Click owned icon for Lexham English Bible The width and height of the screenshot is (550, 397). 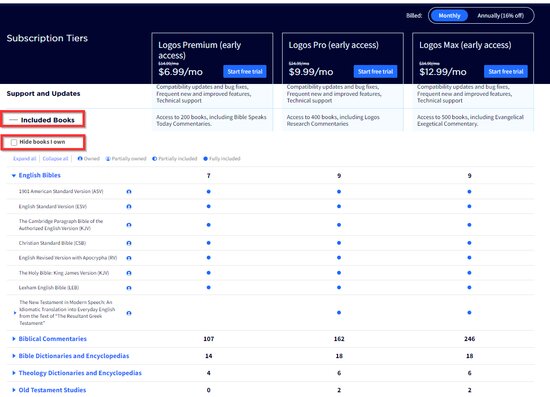pos(129,288)
